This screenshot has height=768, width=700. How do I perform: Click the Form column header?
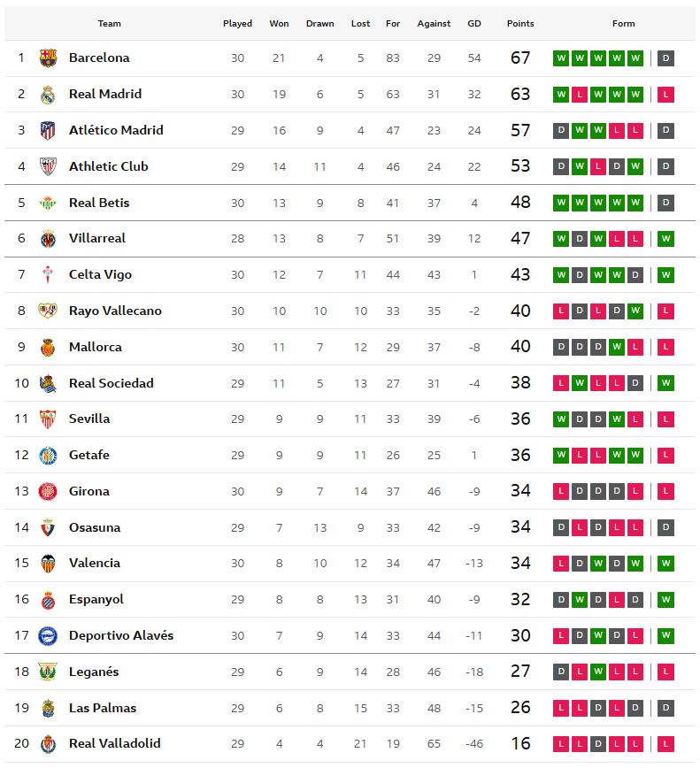[x=623, y=24]
